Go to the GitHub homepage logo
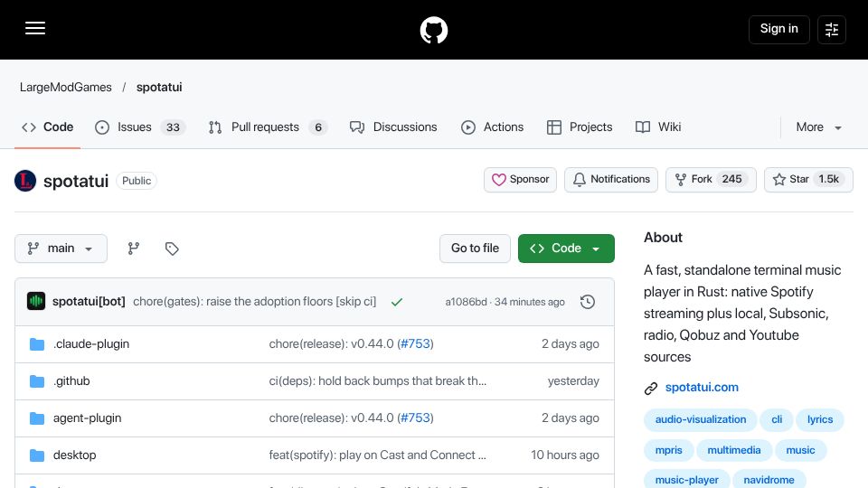Viewport: 868px width, 488px height. pos(433,30)
